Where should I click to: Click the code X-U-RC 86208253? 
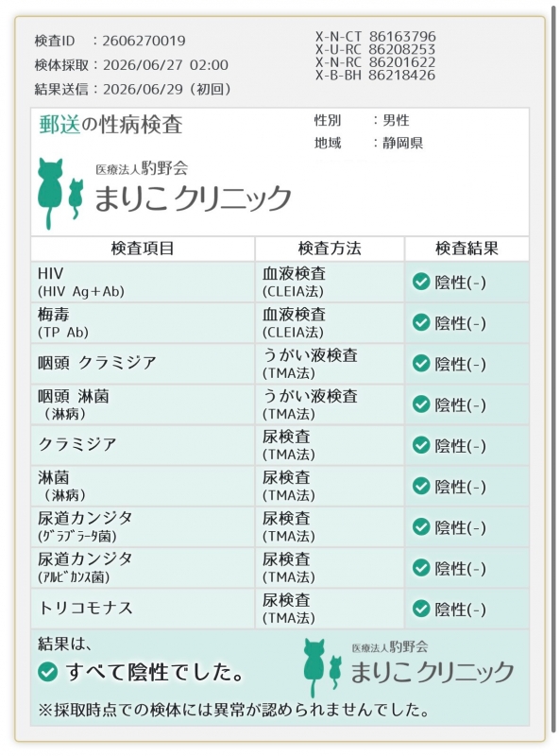pos(376,49)
